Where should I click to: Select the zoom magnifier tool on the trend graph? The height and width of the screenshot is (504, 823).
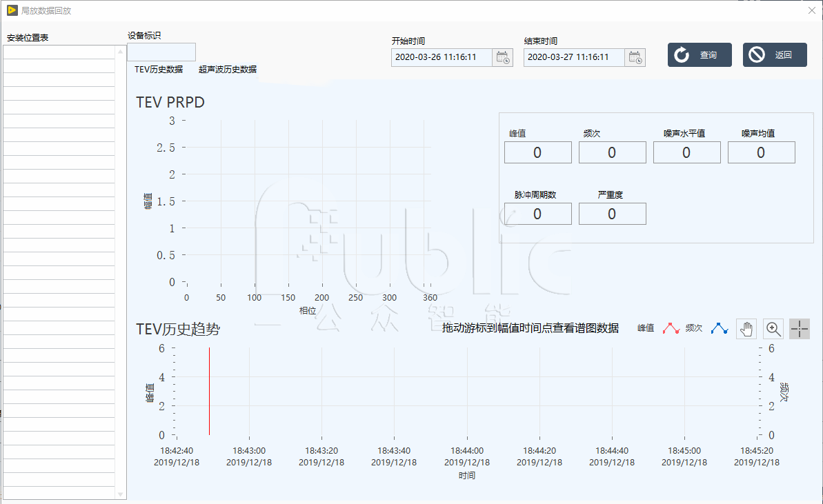(773, 329)
